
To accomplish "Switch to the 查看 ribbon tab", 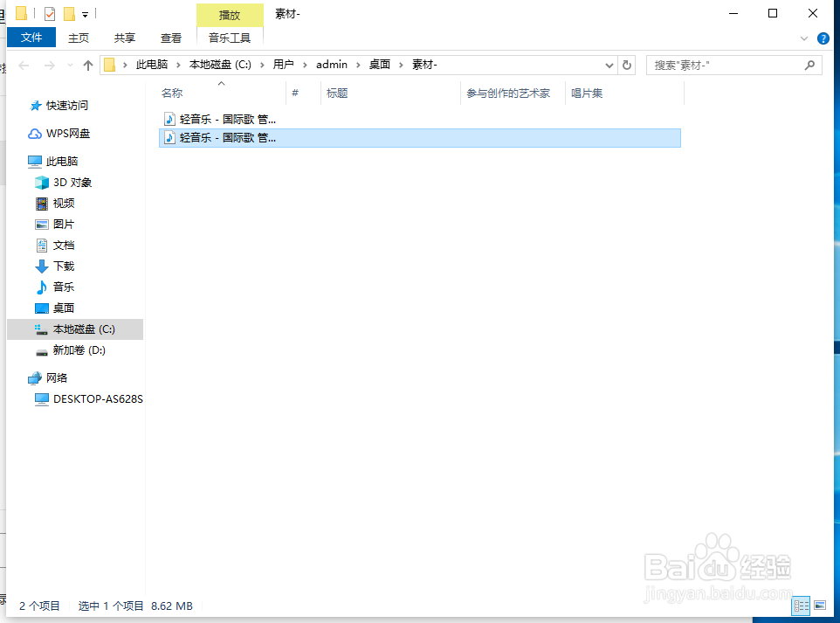I will 171,38.
